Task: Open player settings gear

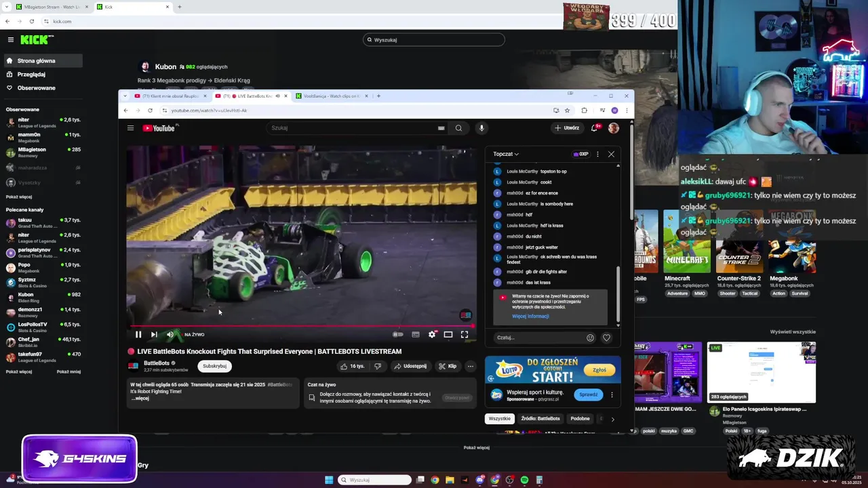Action: pyautogui.click(x=432, y=334)
